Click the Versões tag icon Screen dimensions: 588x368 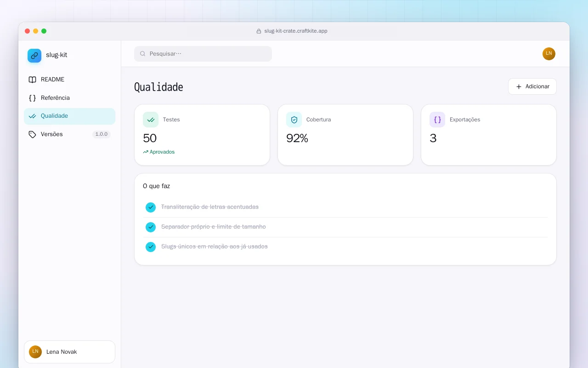32,134
